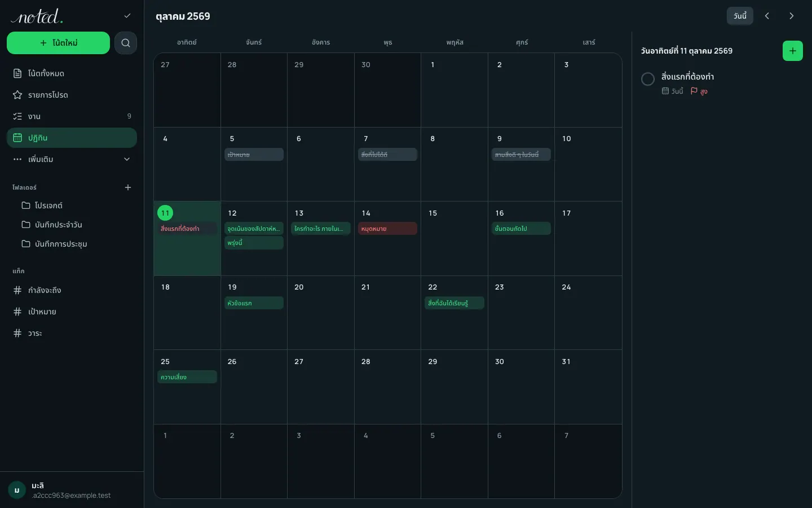Expand the เพิ่มเติม section chevron
812x508 pixels.
tap(127, 159)
